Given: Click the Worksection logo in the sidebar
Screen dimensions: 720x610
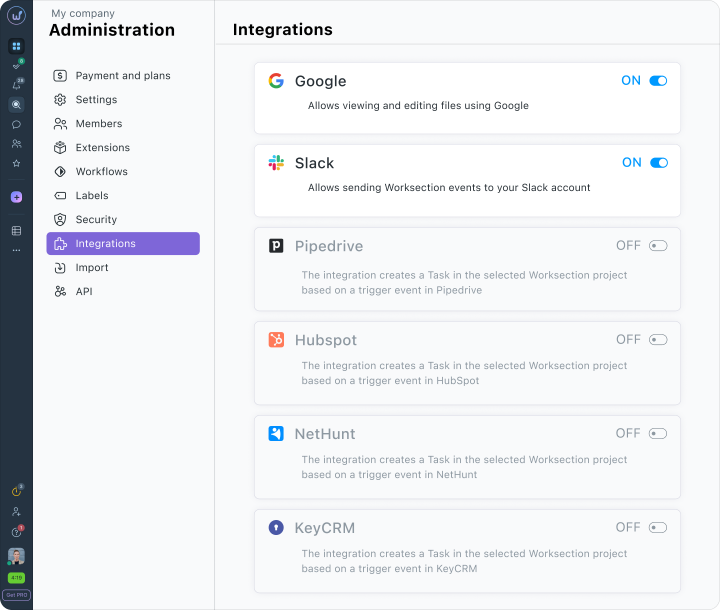Looking at the screenshot, I should point(17,15).
